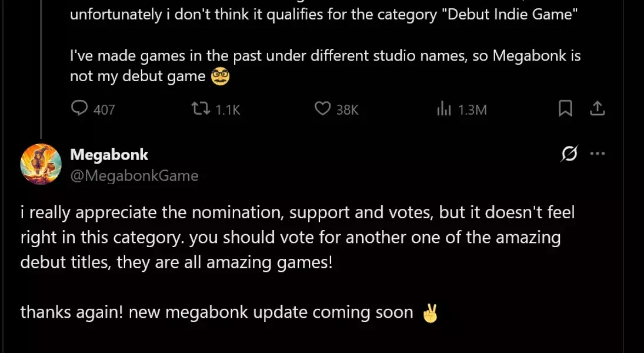
Task: Click the nerd face emoji in the top tweet
Action: [220, 76]
